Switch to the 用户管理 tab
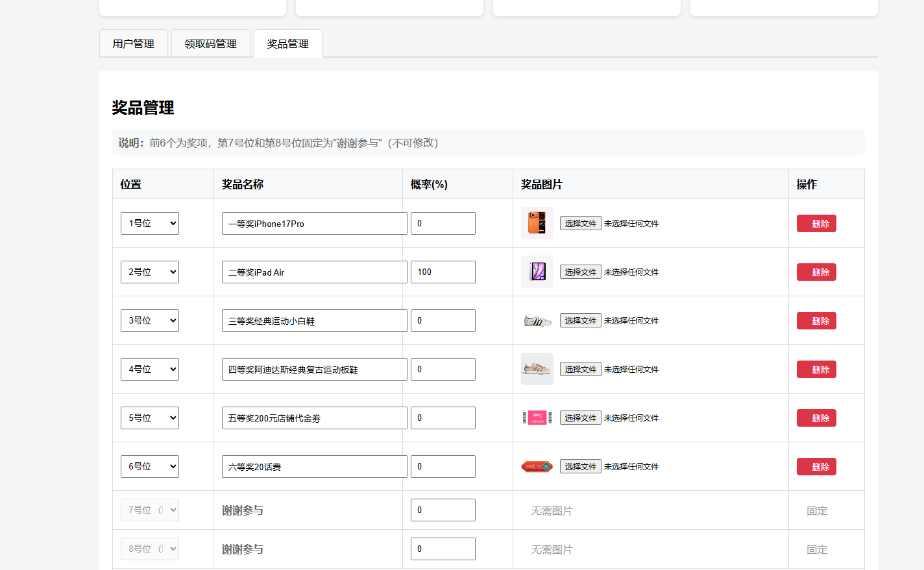The height and width of the screenshot is (570, 924). tap(133, 43)
